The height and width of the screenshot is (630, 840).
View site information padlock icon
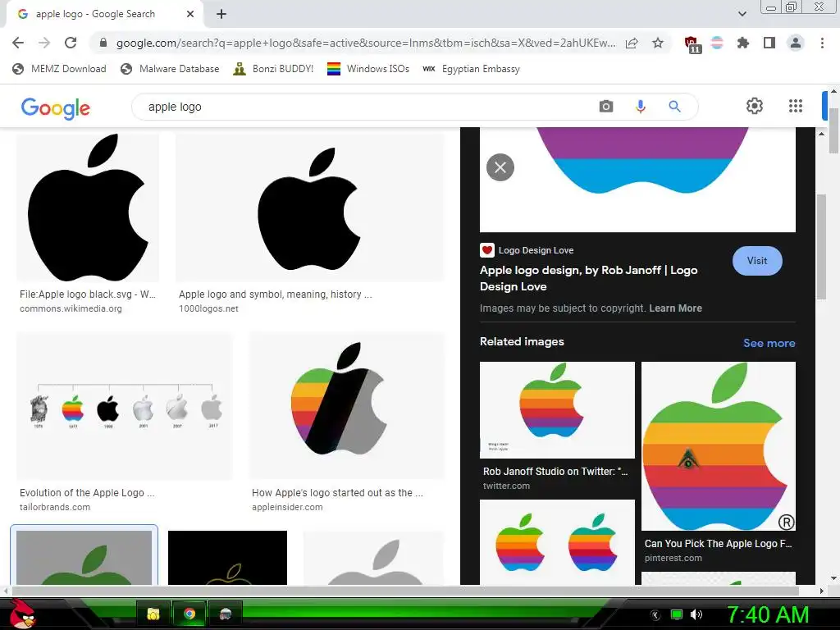coord(103,43)
